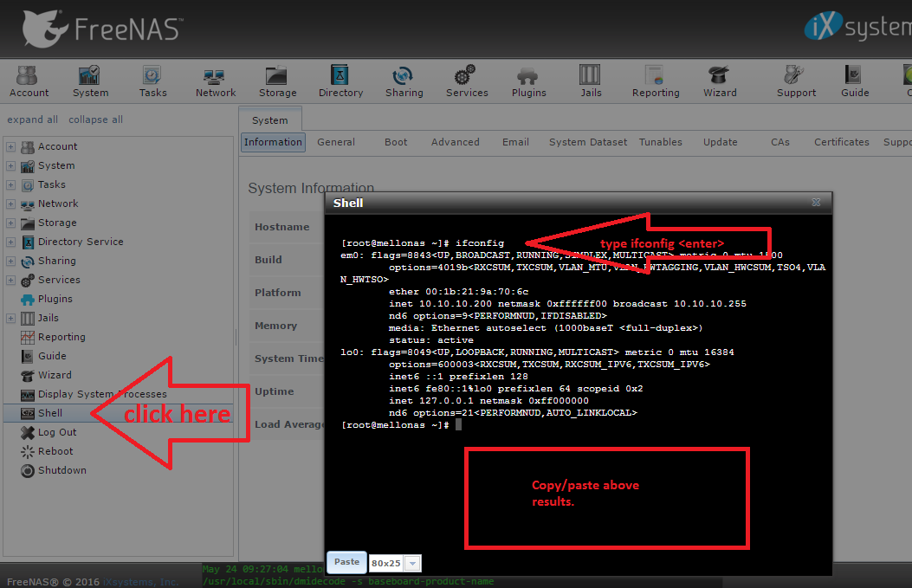Select the System panel tab
Screen dimensions: 912x588
[270, 120]
